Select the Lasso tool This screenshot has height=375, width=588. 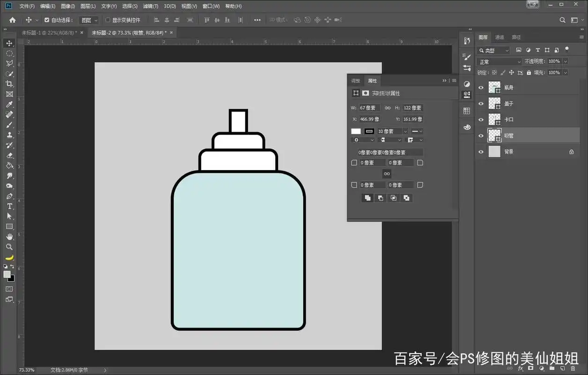[x=9, y=63]
